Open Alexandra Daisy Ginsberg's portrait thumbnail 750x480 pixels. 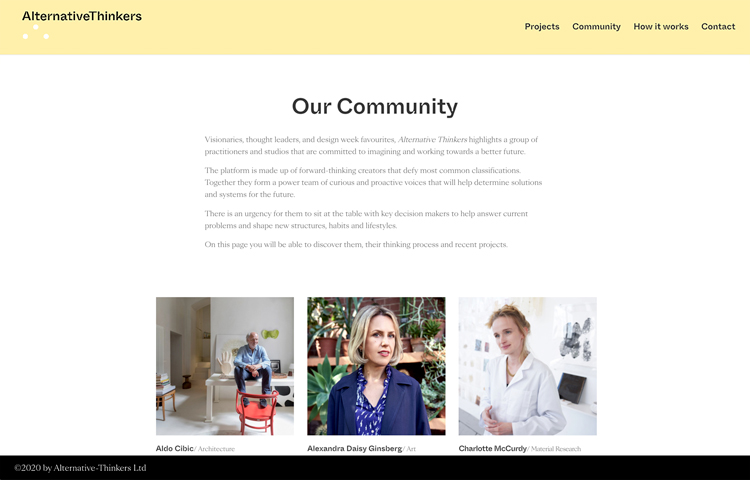point(376,366)
